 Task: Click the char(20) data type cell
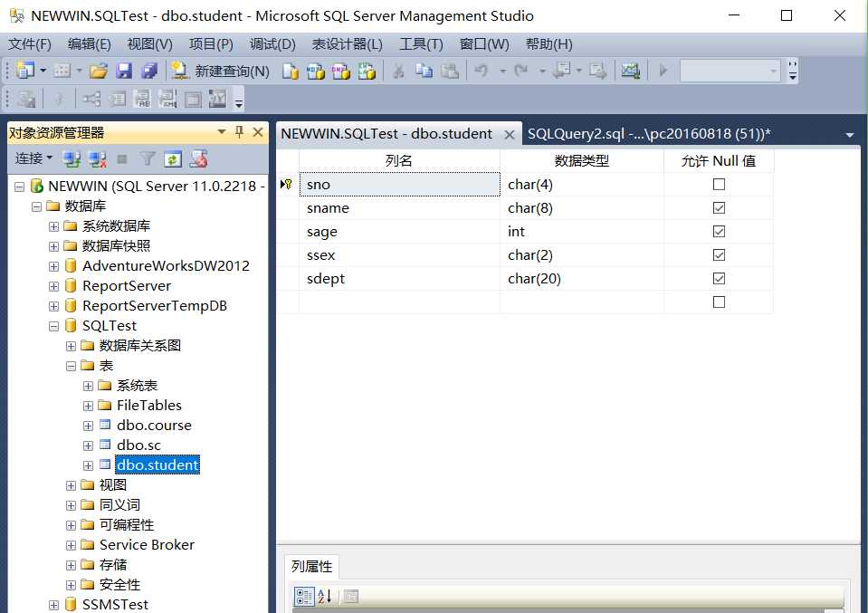click(582, 279)
